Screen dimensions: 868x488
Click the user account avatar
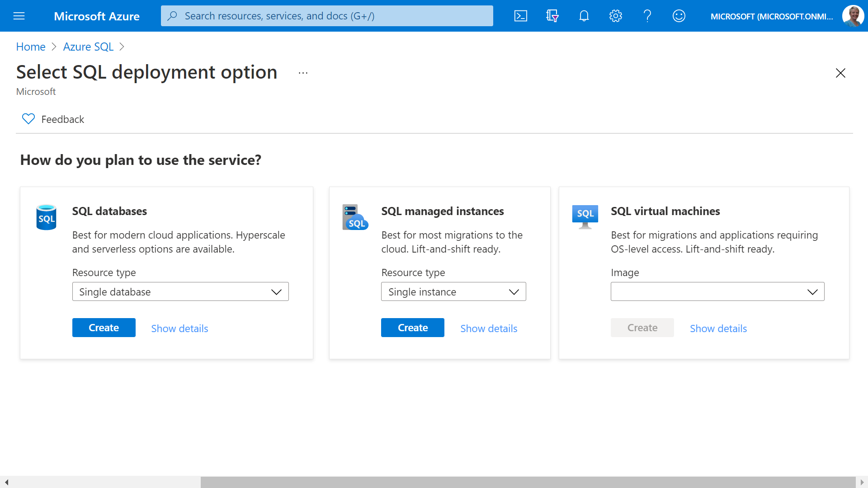[853, 16]
